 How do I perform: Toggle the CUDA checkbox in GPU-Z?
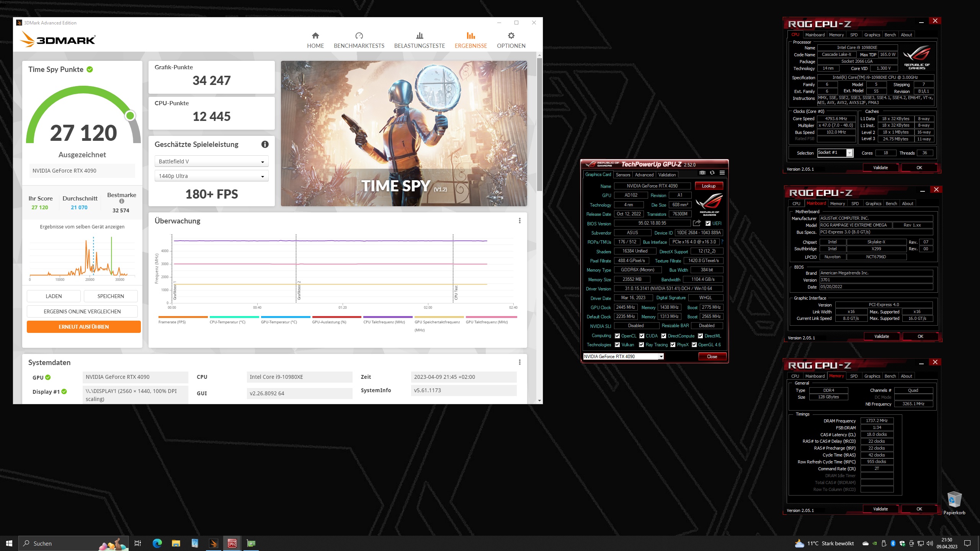(642, 336)
